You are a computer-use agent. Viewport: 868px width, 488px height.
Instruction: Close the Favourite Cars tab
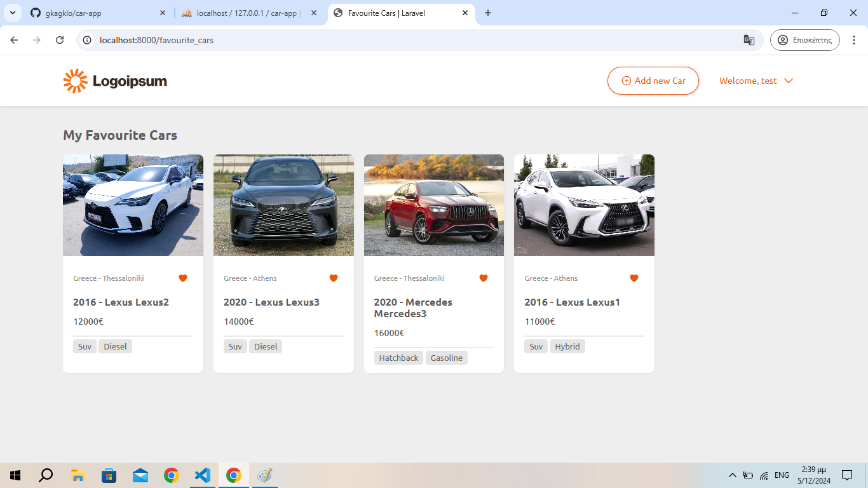pyautogui.click(x=465, y=13)
